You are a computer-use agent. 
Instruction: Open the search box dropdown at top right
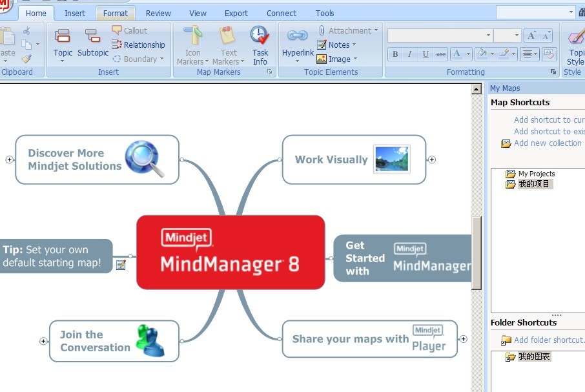pos(571,12)
